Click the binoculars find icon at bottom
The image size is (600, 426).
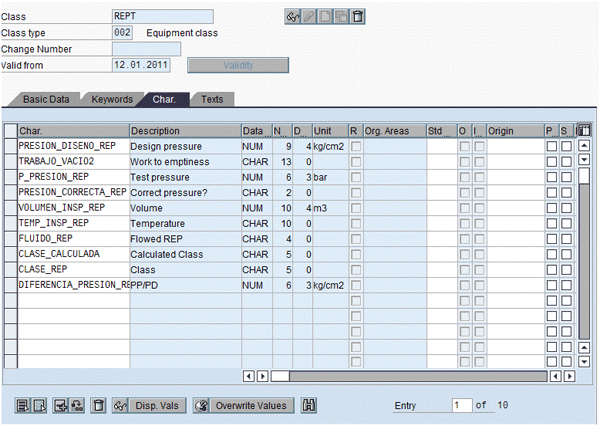[x=309, y=405]
